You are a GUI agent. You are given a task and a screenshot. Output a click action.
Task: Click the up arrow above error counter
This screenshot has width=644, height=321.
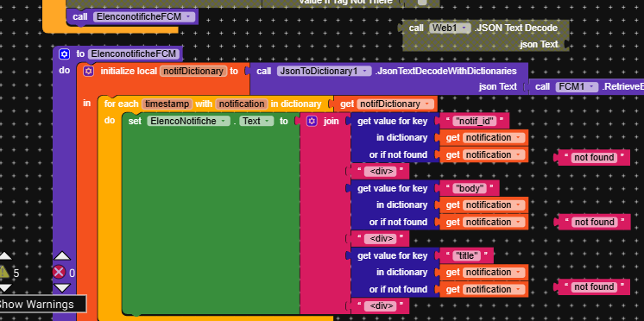click(x=62, y=256)
